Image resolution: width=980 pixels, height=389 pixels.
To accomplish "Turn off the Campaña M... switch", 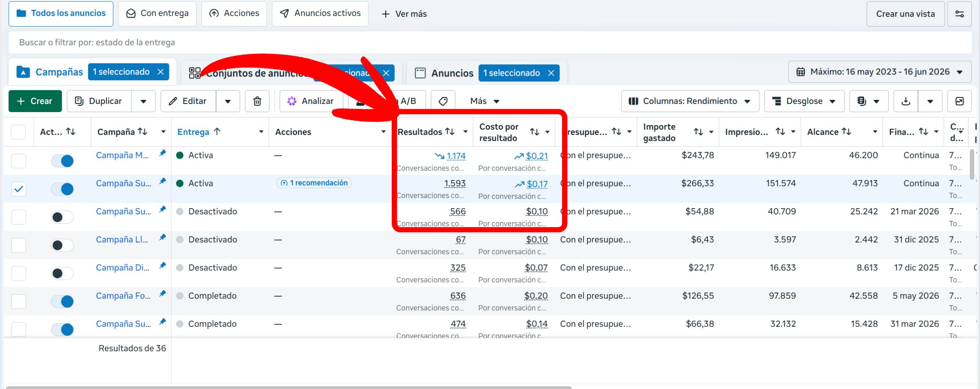I will 62,161.
